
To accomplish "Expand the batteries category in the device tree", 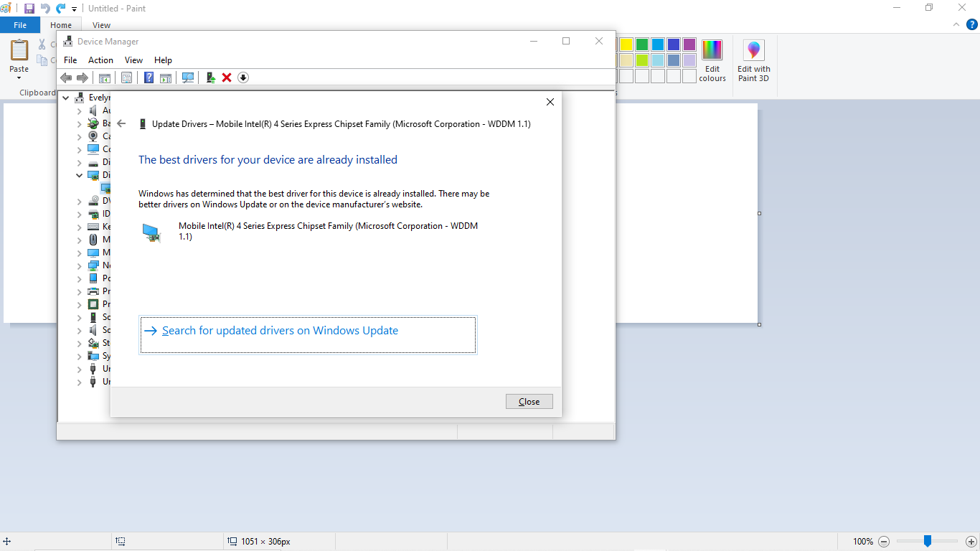I will [80, 123].
